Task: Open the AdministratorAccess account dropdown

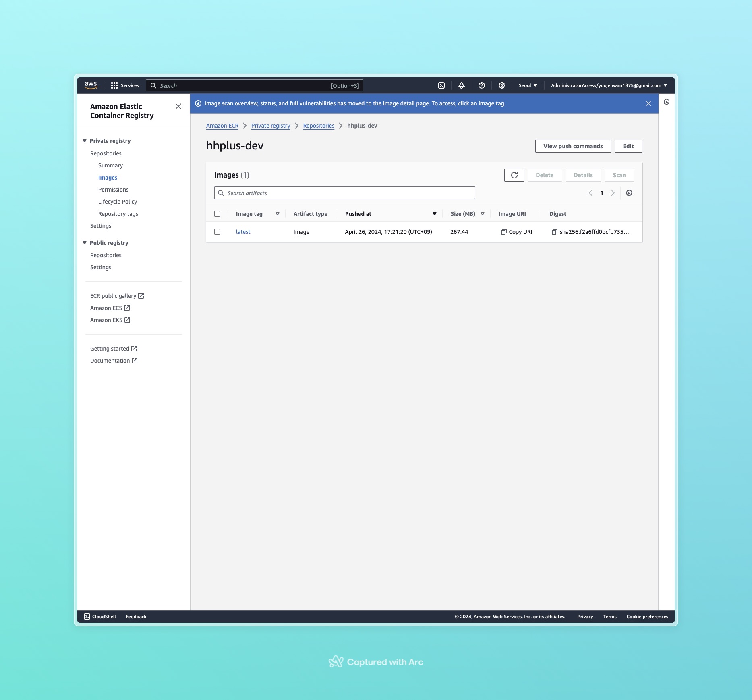Action: pos(609,85)
